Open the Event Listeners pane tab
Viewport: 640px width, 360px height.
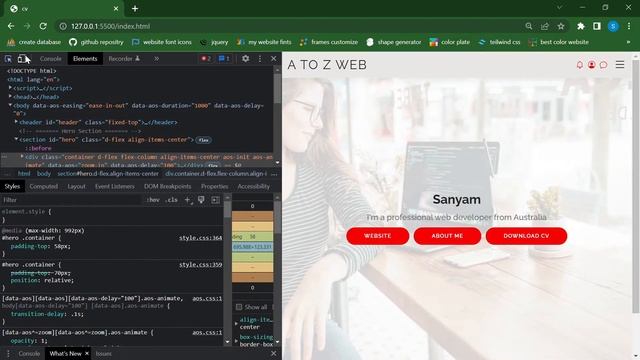coord(115,186)
